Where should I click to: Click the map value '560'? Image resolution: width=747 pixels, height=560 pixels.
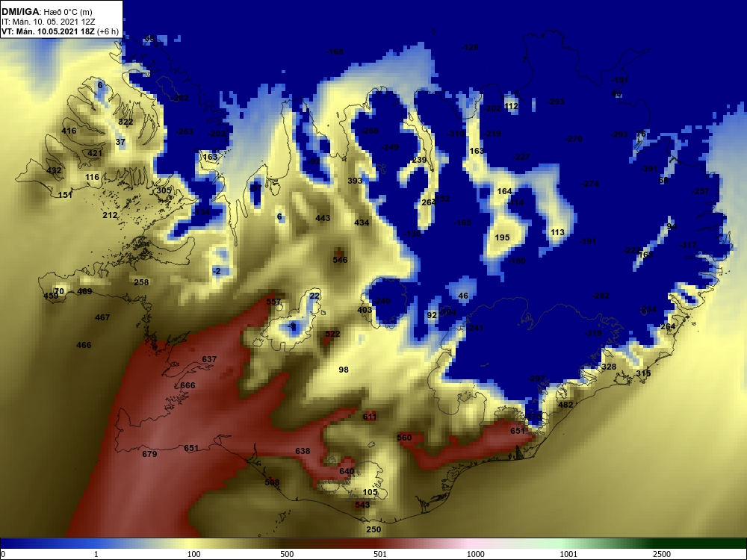pyautogui.click(x=404, y=438)
